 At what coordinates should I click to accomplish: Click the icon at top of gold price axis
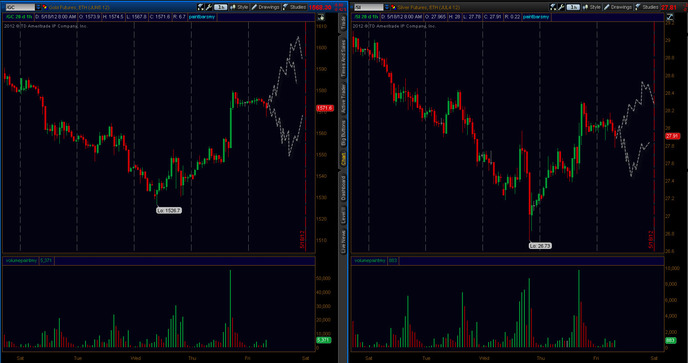coord(321,17)
